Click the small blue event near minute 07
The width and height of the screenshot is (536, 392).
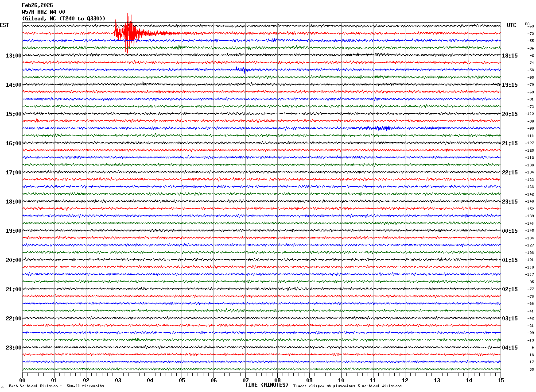tap(243, 69)
